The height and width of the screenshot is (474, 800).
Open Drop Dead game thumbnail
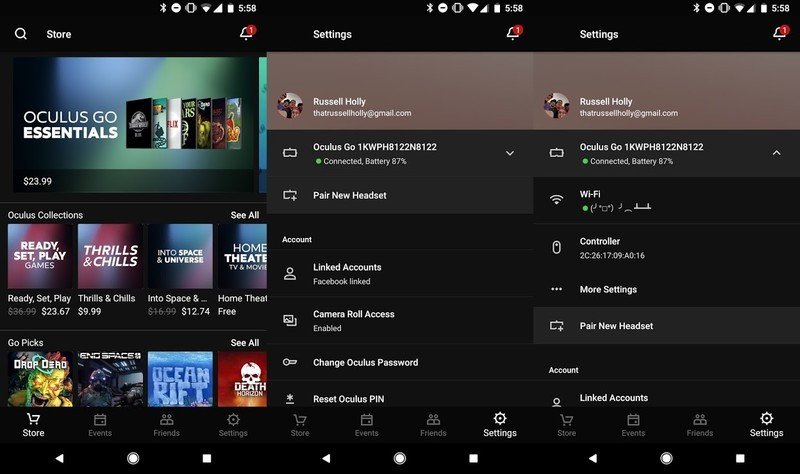[40, 379]
